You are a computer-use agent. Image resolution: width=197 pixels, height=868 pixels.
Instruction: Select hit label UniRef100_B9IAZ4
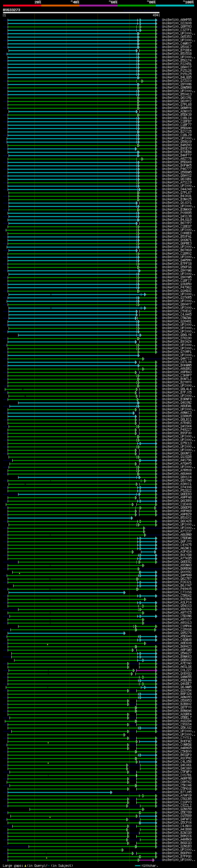coord(177,342)
